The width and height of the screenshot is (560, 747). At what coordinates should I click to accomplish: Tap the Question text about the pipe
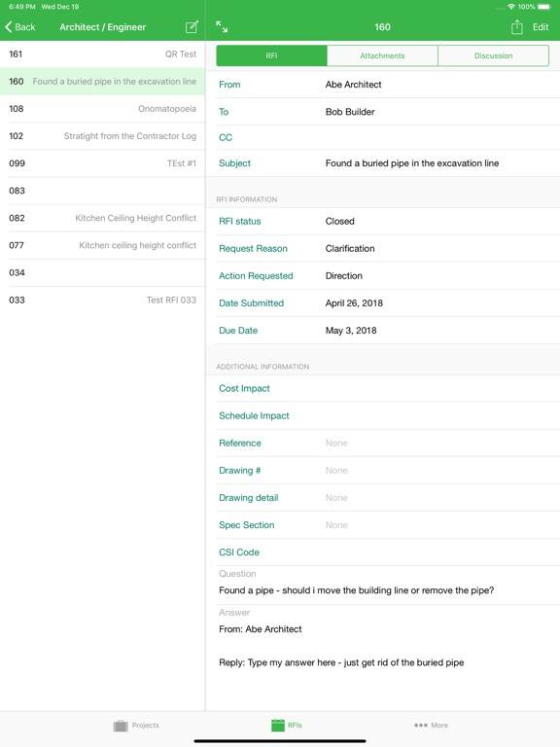click(356, 590)
